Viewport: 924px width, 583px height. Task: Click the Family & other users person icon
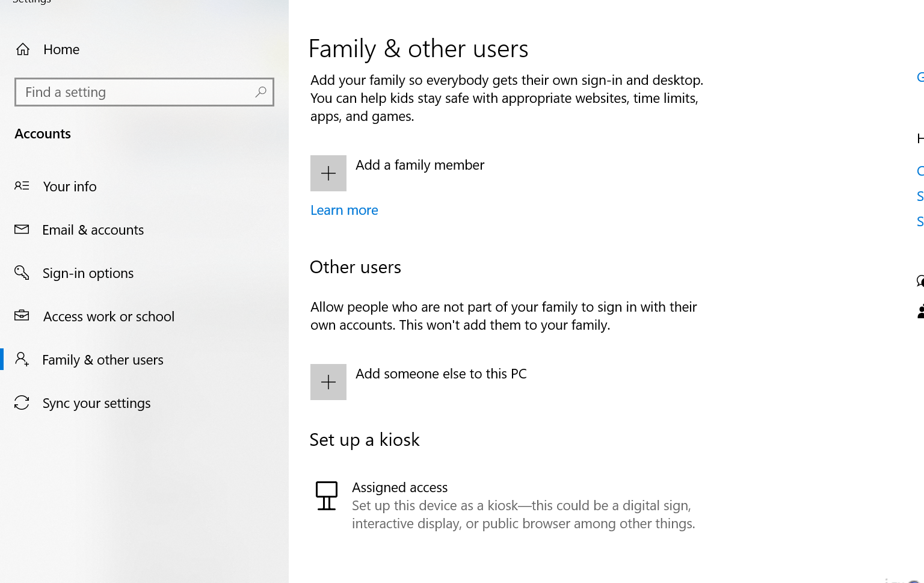pos(22,359)
